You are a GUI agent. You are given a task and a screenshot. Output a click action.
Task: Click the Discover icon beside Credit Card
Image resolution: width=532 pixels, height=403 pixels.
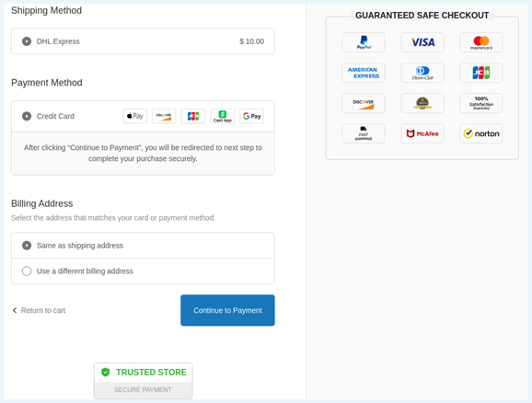164,116
